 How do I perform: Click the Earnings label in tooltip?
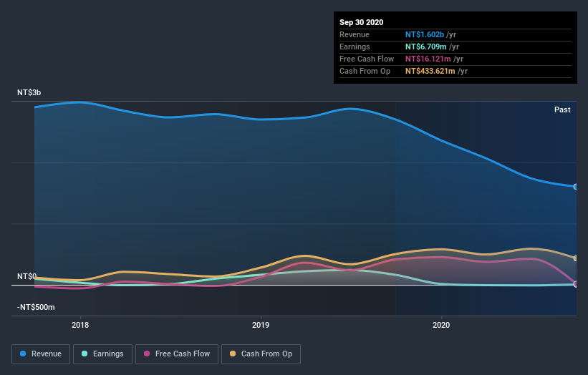(355, 47)
